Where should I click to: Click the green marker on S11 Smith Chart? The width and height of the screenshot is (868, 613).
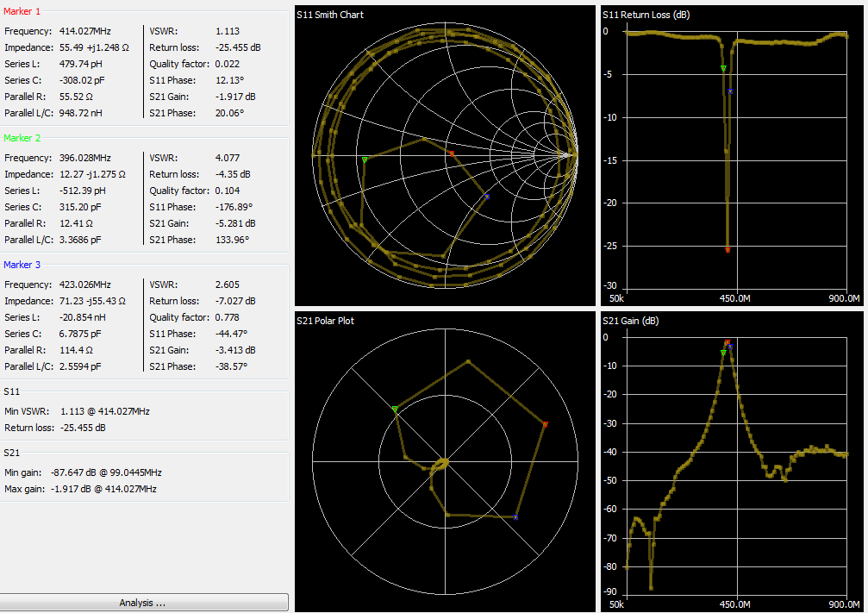365,160
